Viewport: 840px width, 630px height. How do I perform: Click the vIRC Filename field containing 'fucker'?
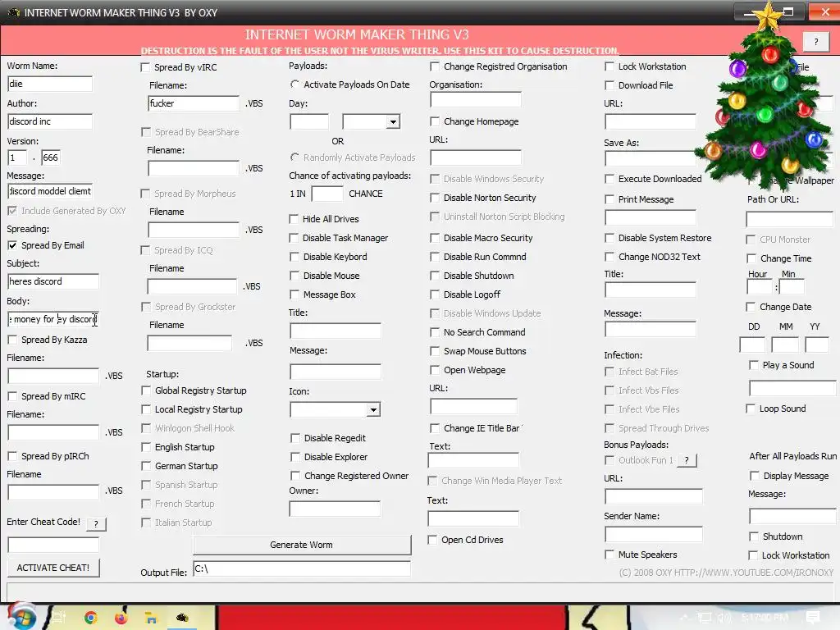point(194,103)
